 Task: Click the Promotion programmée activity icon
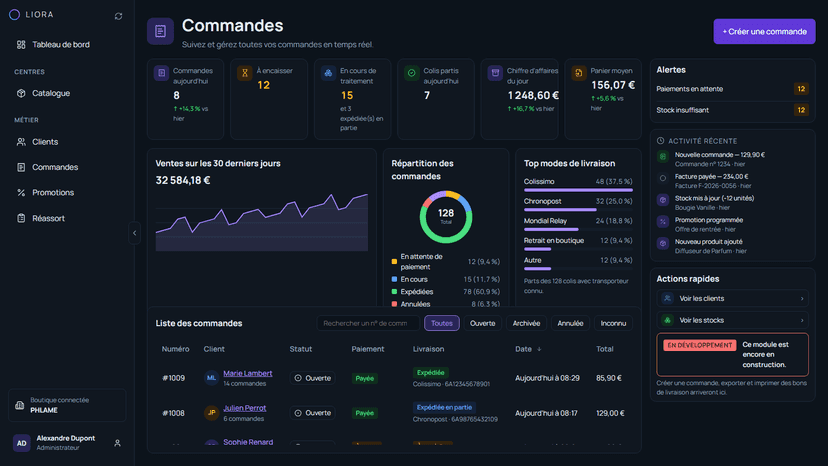(x=663, y=221)
